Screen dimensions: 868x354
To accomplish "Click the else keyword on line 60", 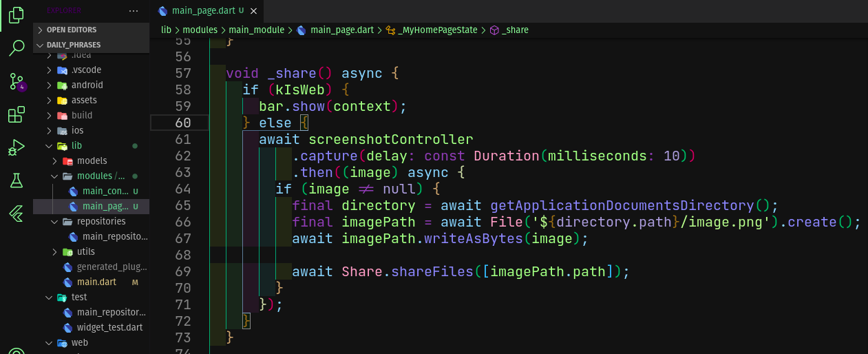I will pyautogui.click(x=275, y=123).
